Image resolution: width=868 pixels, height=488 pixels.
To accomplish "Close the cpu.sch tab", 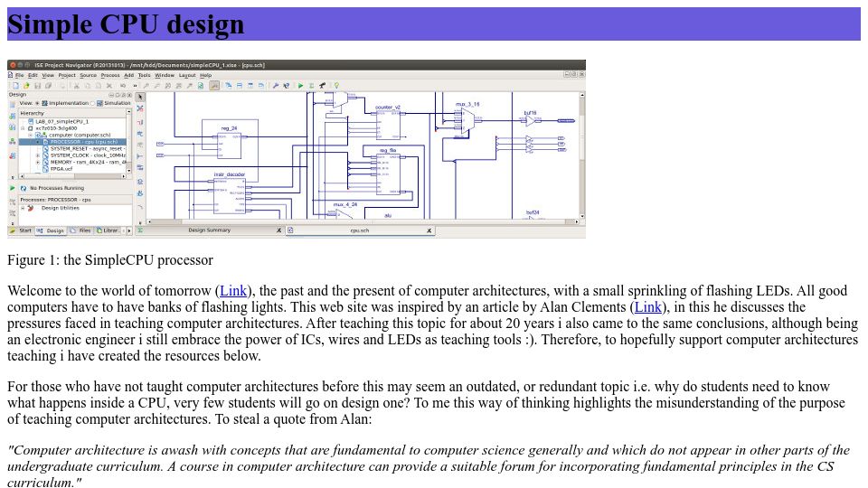I will click(429, 230).
